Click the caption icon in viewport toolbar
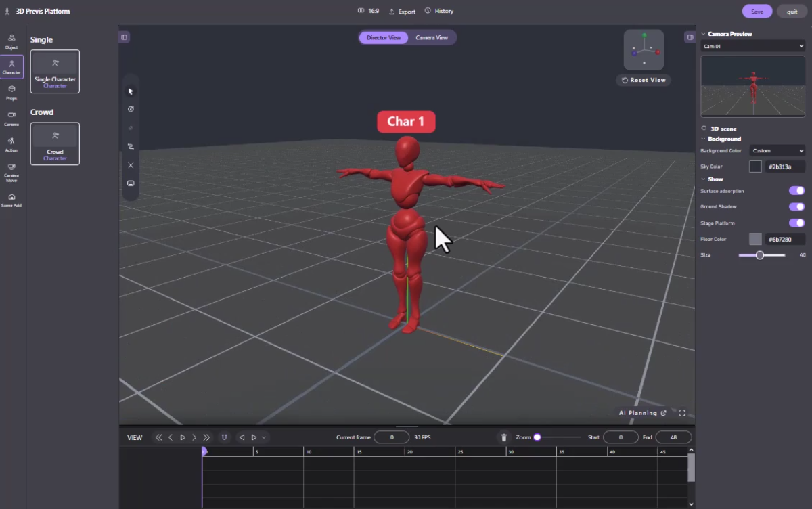The height and width of the screenshot is (509, 812). click(x=131, y=183)
